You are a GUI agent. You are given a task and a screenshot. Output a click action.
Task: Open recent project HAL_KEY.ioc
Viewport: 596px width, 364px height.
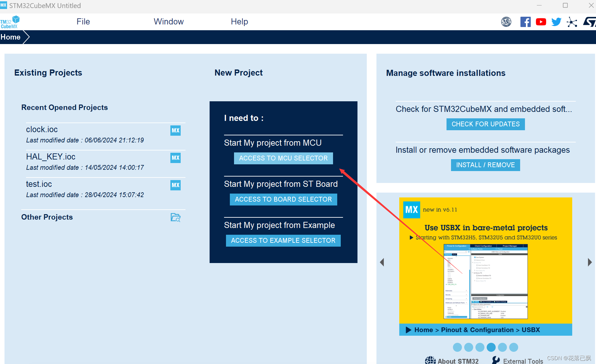point(51,157)
